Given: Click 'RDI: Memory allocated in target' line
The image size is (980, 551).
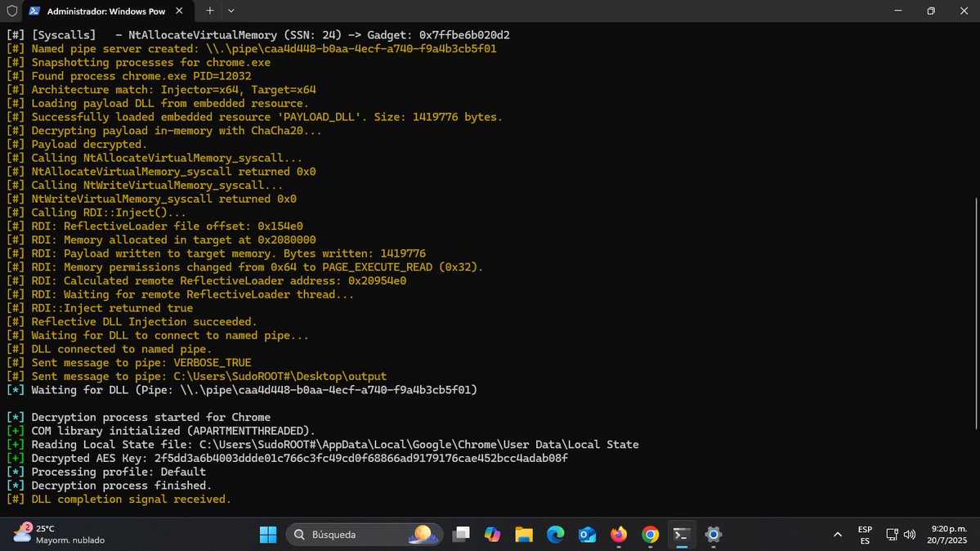Looking at the screenshot, I should tap(161, 240).
